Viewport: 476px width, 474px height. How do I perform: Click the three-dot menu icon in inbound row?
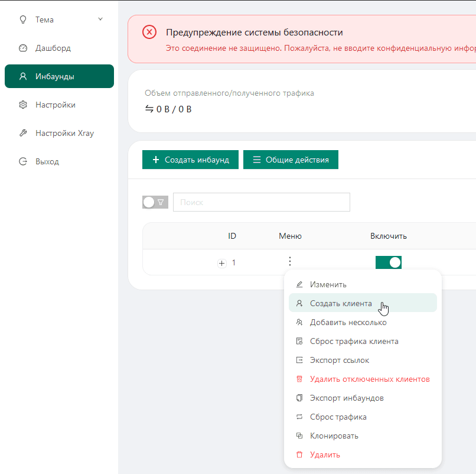pyautogui.click(x=289, y=262)
